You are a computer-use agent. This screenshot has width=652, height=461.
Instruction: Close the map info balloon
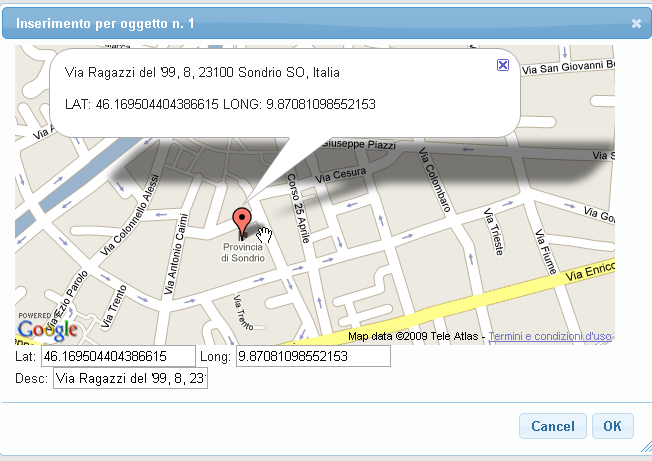coord(503,65)
